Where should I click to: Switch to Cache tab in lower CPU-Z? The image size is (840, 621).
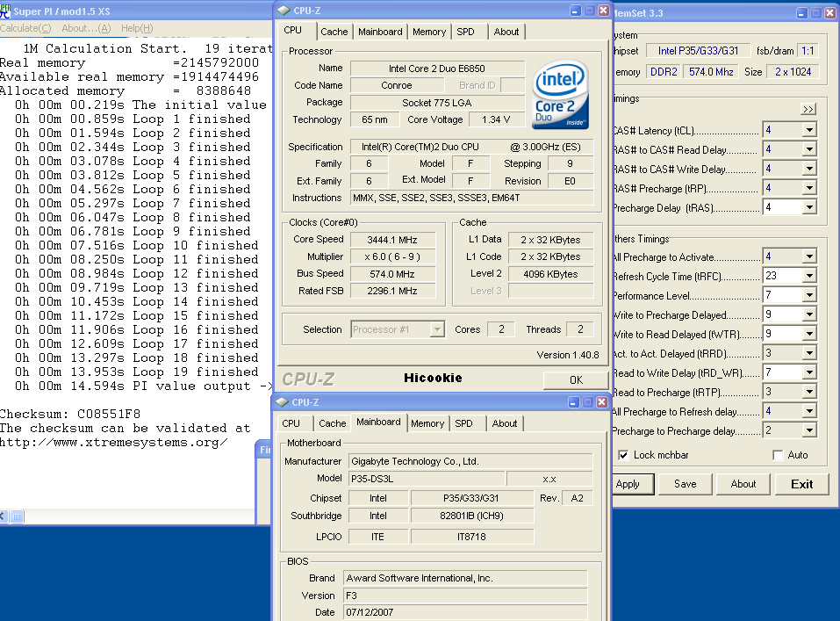tap(332, 423)
